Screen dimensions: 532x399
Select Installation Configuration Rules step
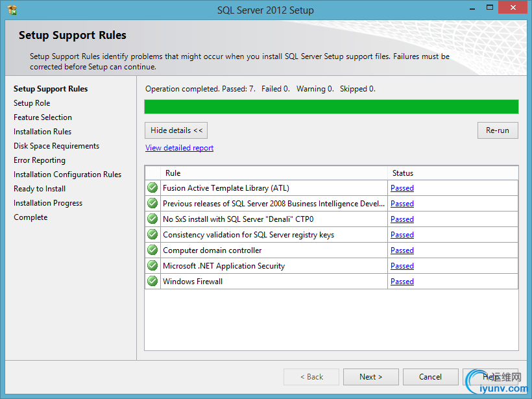tap(67, 175)
